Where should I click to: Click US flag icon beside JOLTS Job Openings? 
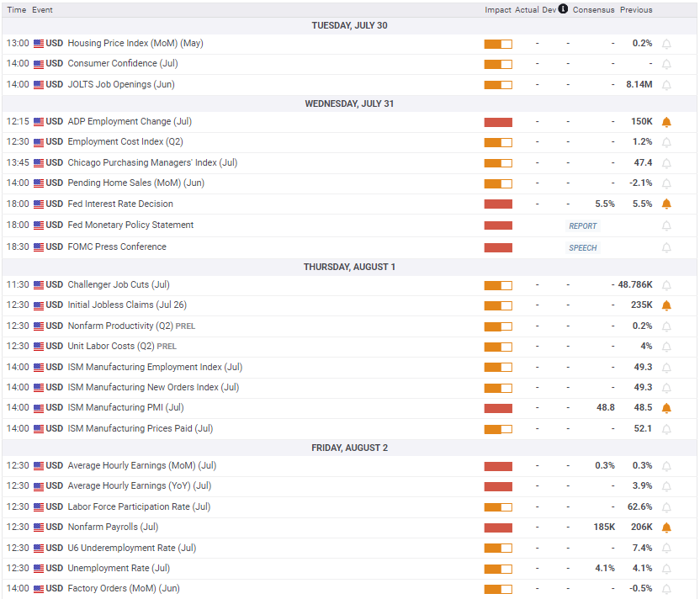pyautogui.click(x=39, y=85)
